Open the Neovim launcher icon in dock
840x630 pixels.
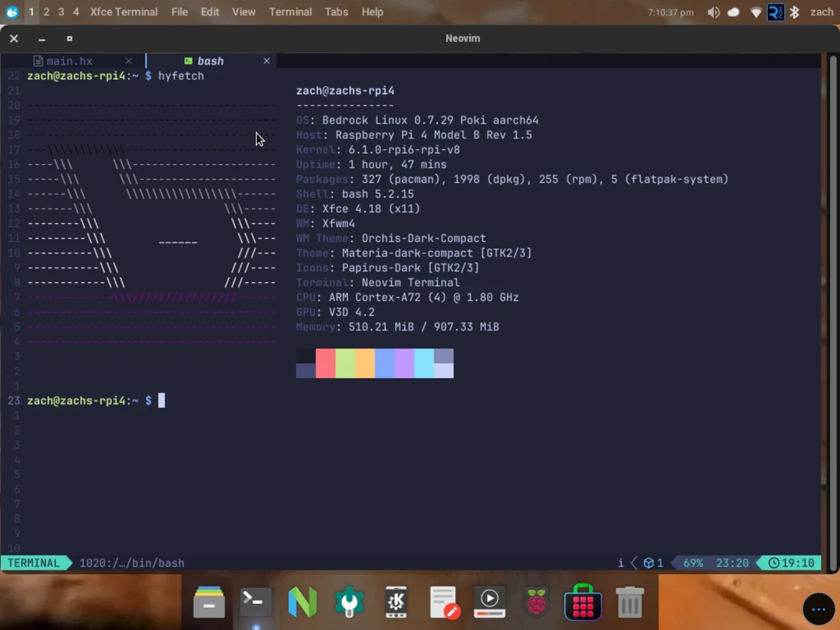coord(302,601)
